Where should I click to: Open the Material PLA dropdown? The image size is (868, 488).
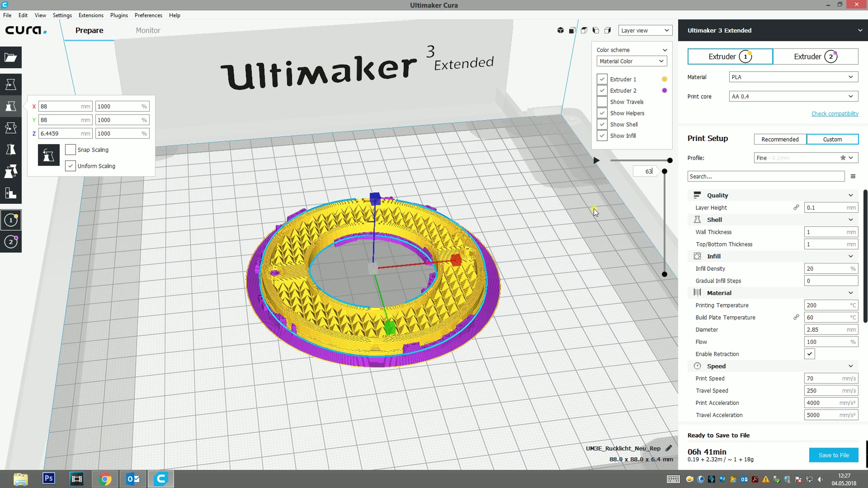(x=793, y=77)
